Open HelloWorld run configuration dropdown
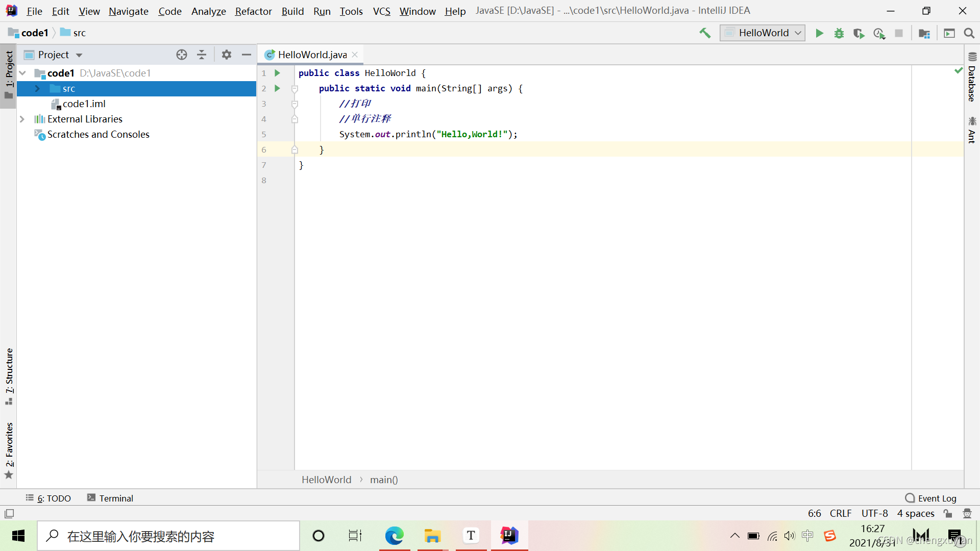Viewport: 980px width, 551px height. [x=763, y=33]
